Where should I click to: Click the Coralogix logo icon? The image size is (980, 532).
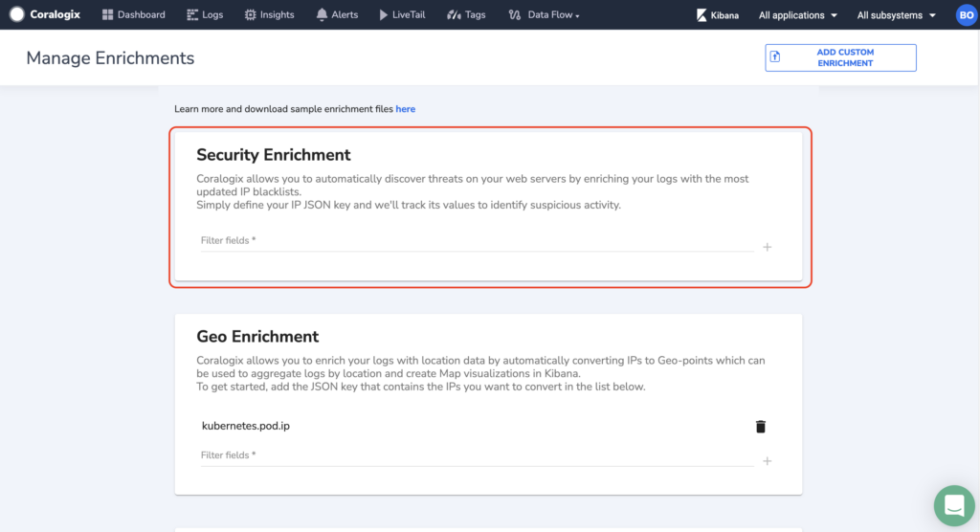tap(17, 14)
